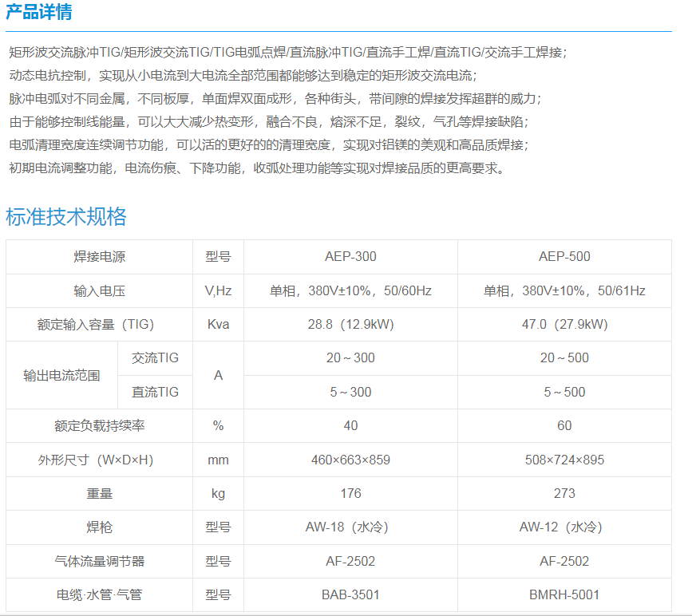The height and width of the screenshot is (616, 692).
Task: Select the 输入电压 row label
Action: click(100, 290)
